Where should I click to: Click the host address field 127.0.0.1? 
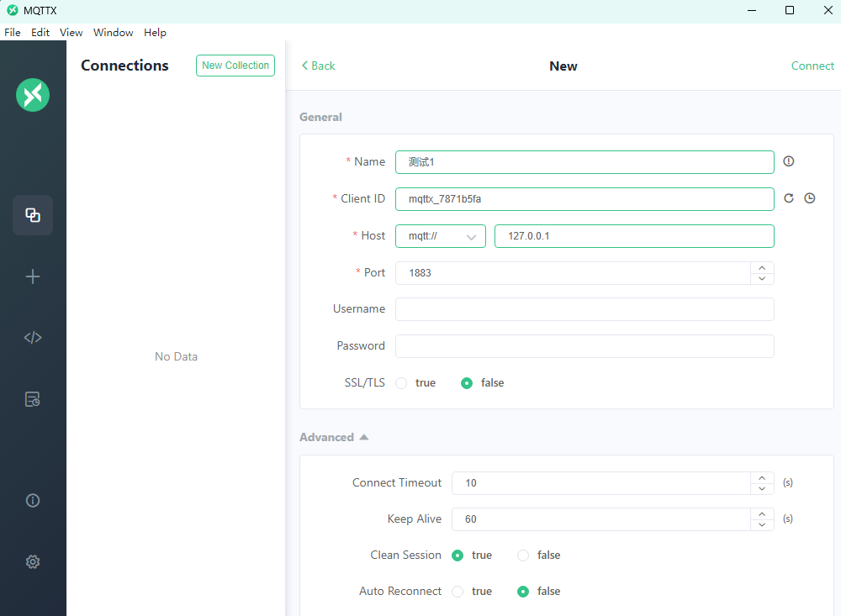tap(634, 236)
